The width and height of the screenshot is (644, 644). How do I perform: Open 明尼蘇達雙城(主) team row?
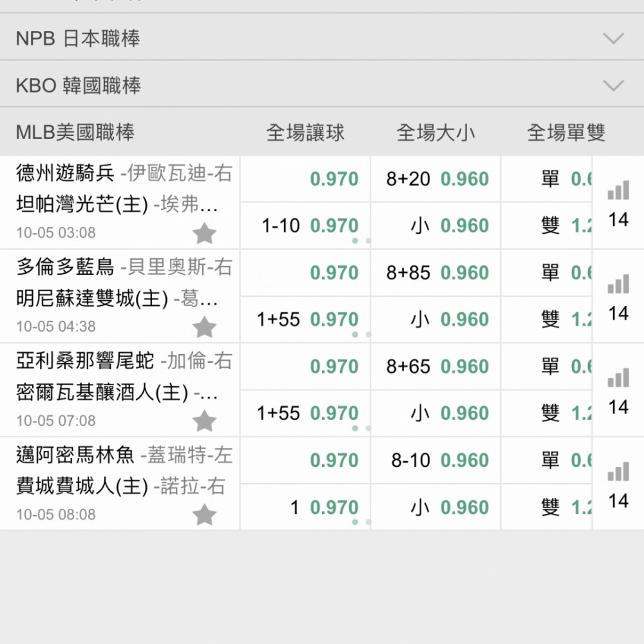click(x=117, y=298)
